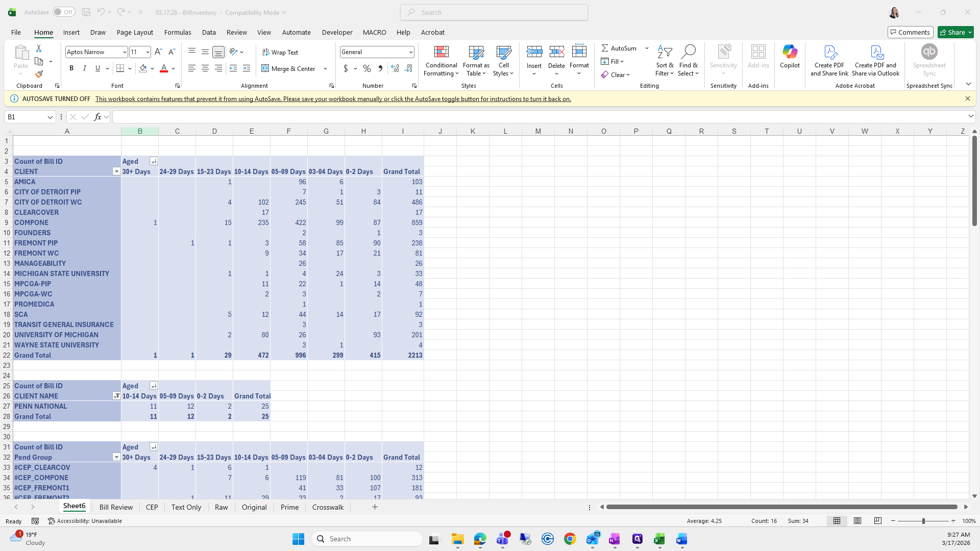Screen dimensions: 980x551
Task: Click the Merge & Center icon
Action: click(289, 68)
